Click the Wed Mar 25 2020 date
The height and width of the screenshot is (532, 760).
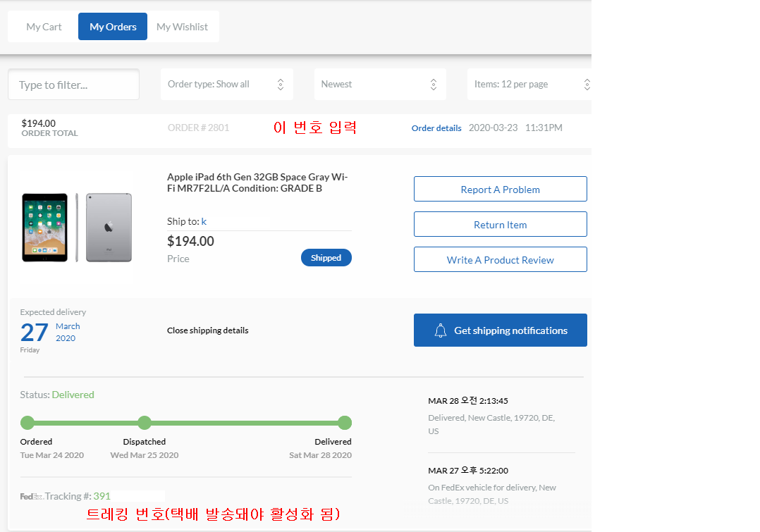click(145, 455)
